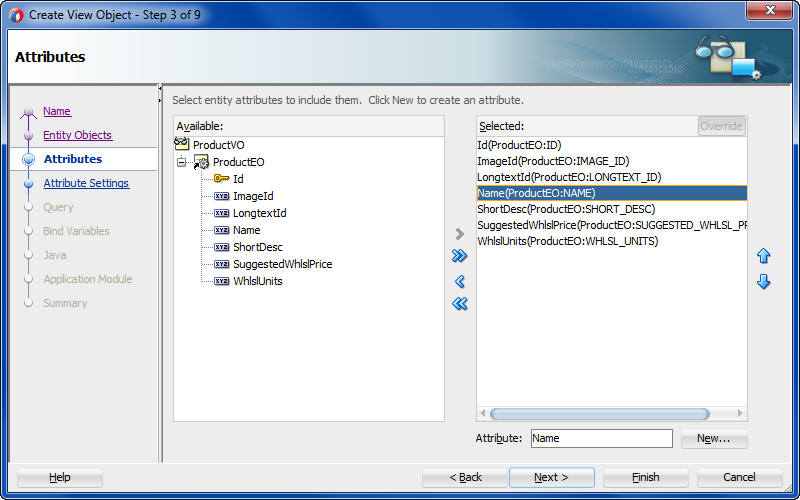Image resolution: width=800 pixels, height=500 pixels.
Task: Click the scrollbar left arrow in Selected list
Action: point(483,413)
